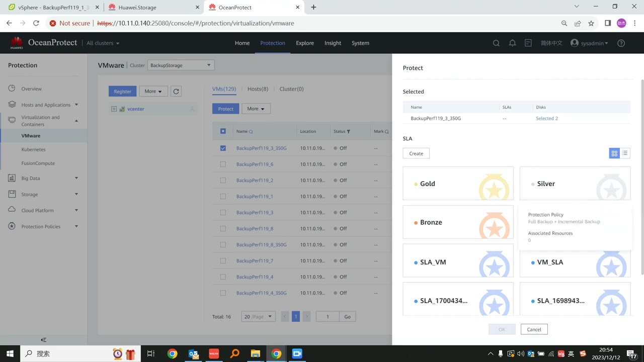Open Kubernetes in the sidebar
Viewport: 644px width, 362px height.
click(33, 150)
